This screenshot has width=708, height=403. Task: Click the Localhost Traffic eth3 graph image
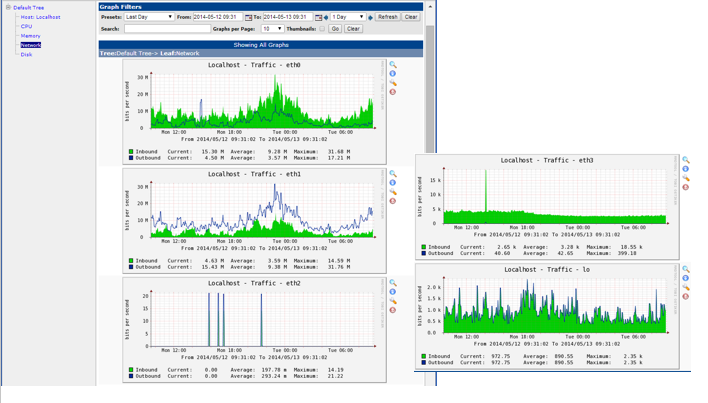[547, 207]
